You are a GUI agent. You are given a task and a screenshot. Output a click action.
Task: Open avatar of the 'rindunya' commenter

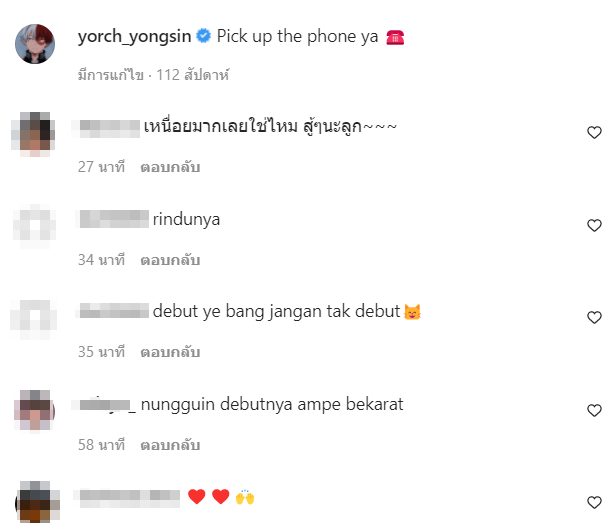coord(35,226)
